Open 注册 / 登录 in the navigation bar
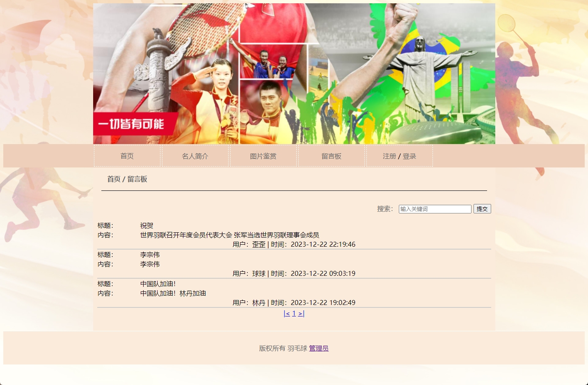 point(399,156)
